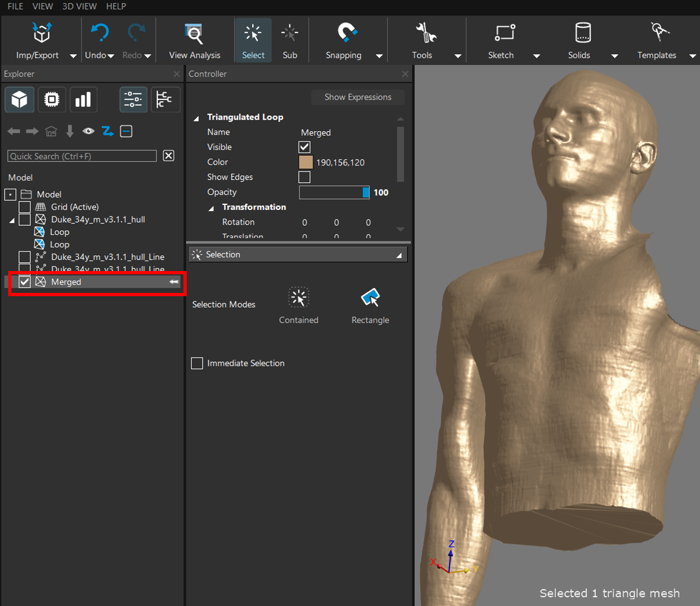700x606 pixels.
Task: Click the color swatch for Merged
Action: point(306,162)
